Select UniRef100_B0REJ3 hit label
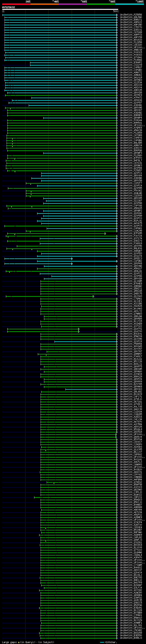 coord(131,638)
